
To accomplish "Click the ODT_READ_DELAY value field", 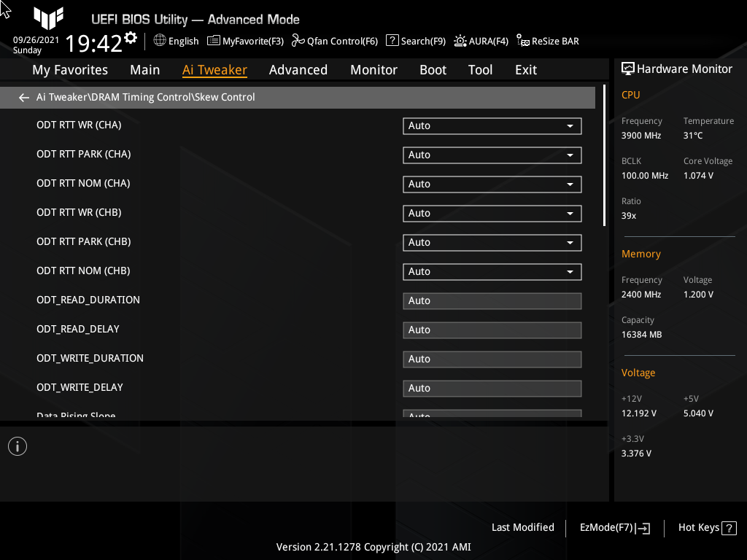I will [492, 330].
